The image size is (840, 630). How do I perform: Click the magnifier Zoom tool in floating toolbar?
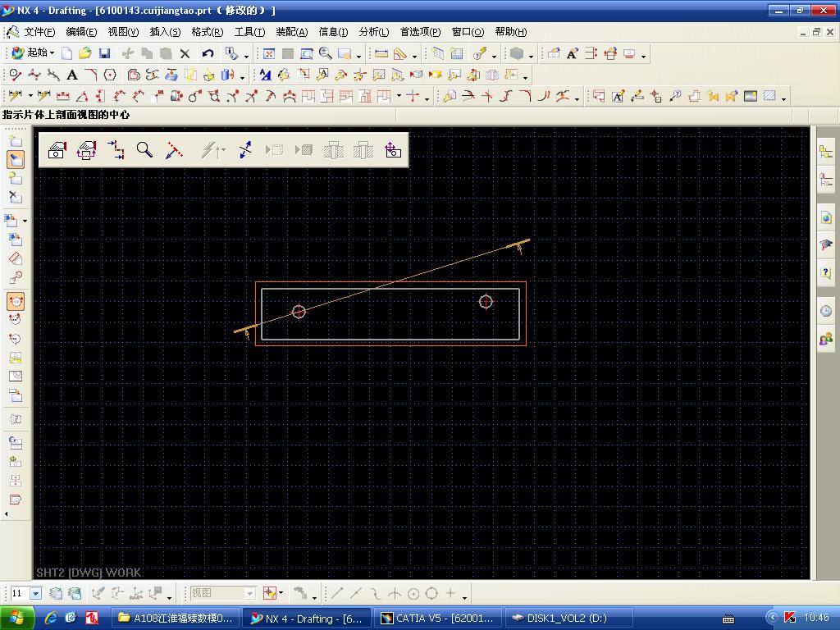144,150
